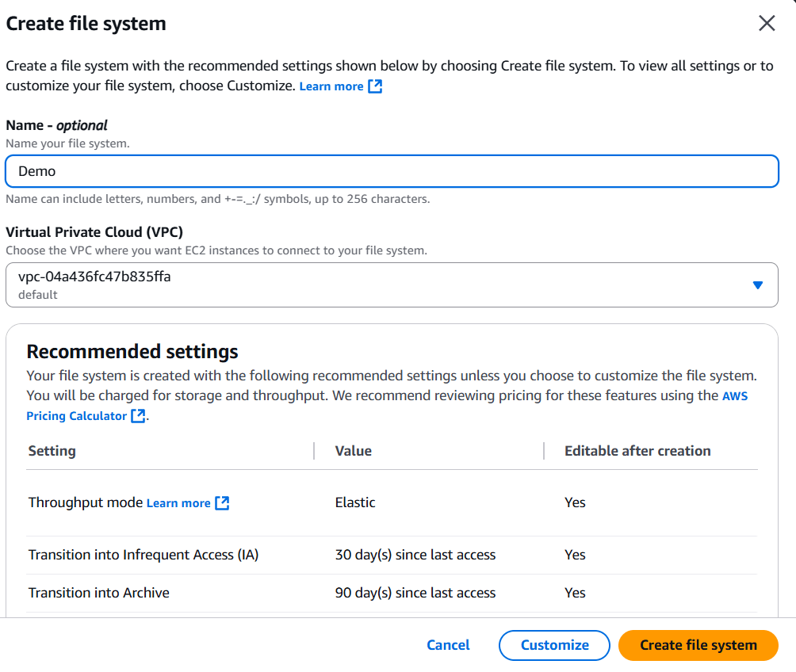Click the orange Create file system button

[698, 645]
